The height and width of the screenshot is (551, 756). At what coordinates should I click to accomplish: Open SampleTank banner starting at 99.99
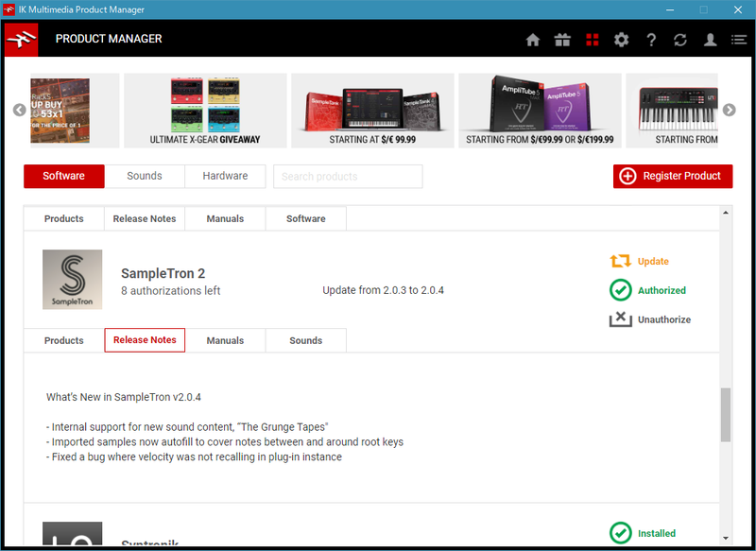372,111
